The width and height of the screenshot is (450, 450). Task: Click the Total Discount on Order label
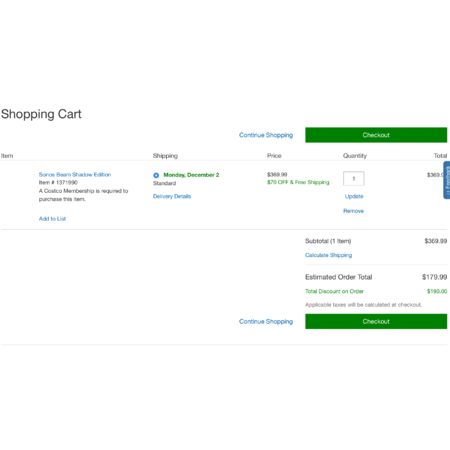coord(334,291)
